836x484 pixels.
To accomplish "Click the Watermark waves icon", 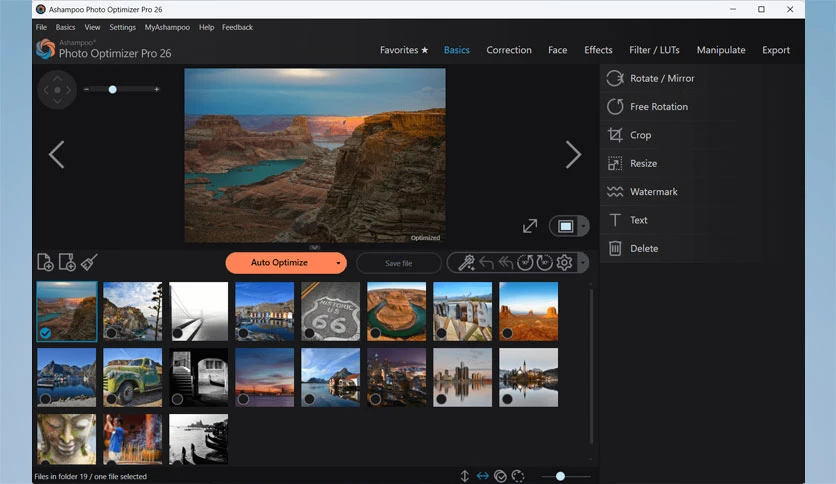I will 615,192.
